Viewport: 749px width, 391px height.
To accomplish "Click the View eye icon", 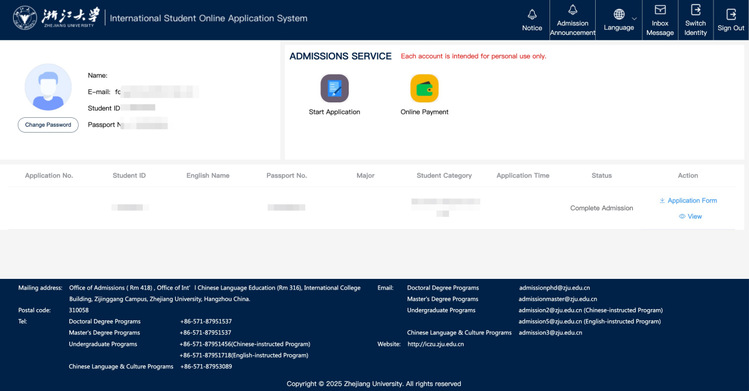I will point(682,216).
